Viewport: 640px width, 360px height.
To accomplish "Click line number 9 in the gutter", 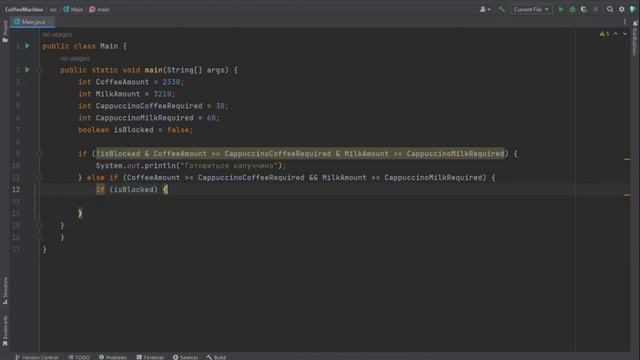I will point(18,153).
